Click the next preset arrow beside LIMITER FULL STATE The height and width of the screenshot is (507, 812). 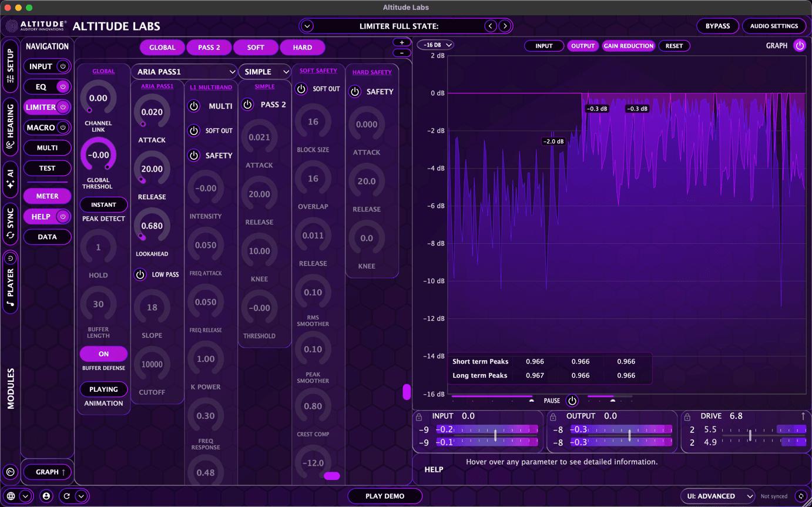504,26
